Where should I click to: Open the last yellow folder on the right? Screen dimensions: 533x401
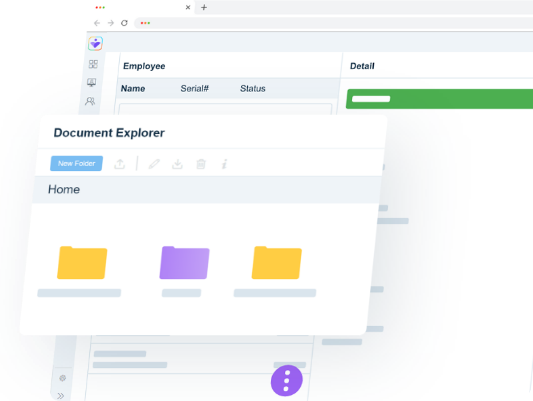[x=277, y=263]
